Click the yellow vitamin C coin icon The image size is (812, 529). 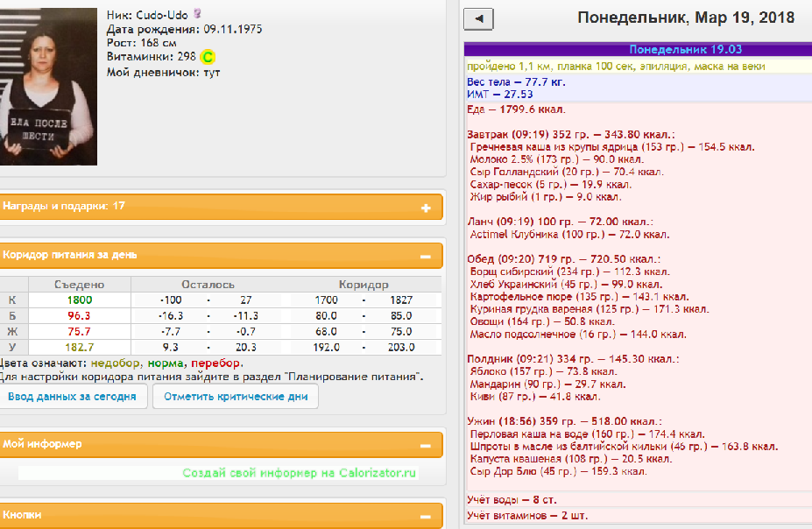pos(207,57)
